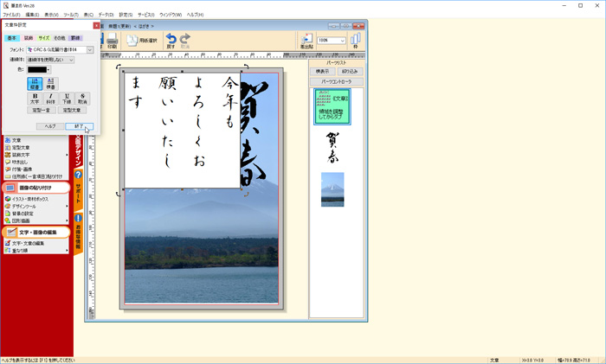
Task: Click the undo (戻す) arrow icon
Action: (x=171, y=40)
